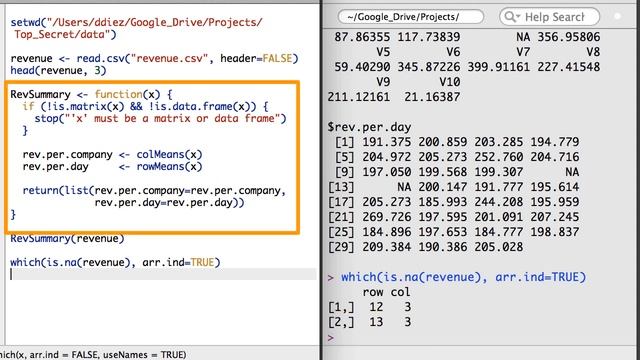Click the V7 column label in console
Image resolution: width=640 pixels, height=360 pixels.
[x=523, y=52]
